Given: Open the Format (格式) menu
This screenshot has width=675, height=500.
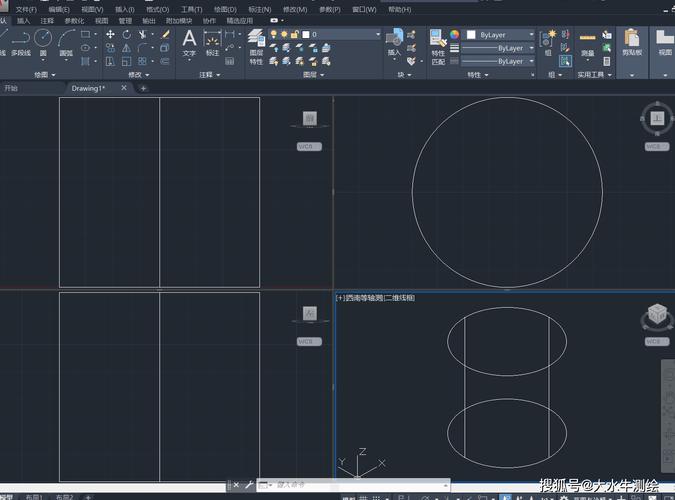Looking at the screenshot, I should (157, 9).
